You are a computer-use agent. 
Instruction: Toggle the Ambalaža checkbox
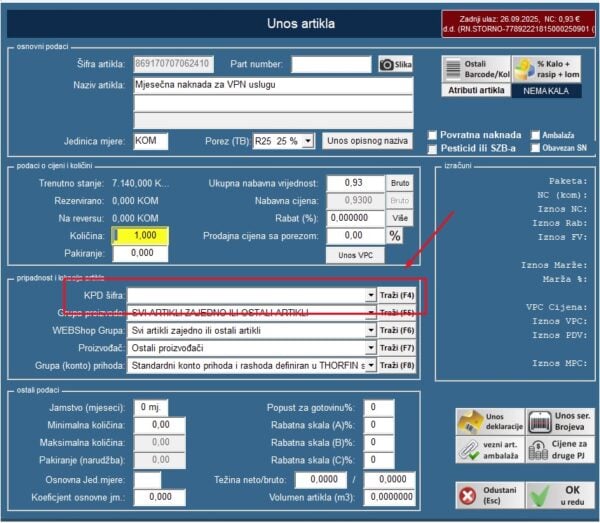[x=537, y=135]
